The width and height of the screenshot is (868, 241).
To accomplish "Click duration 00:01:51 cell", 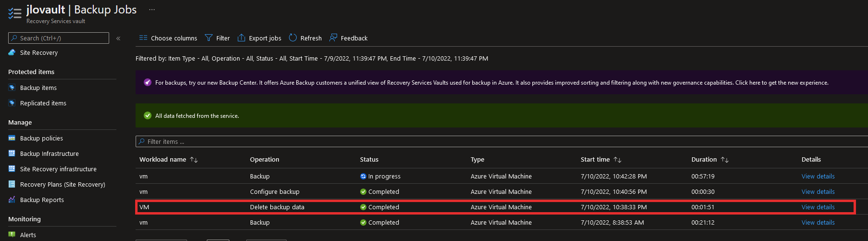I will (703, 207).
